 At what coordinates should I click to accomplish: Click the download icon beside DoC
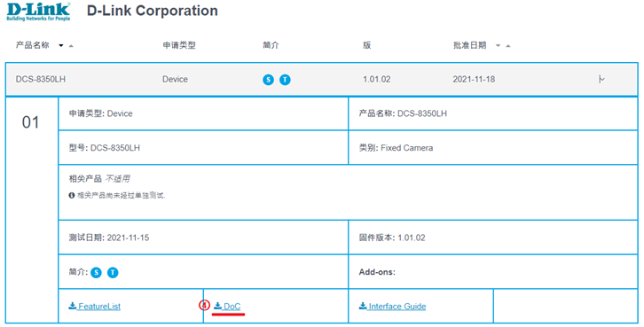(x=217, y=306)
